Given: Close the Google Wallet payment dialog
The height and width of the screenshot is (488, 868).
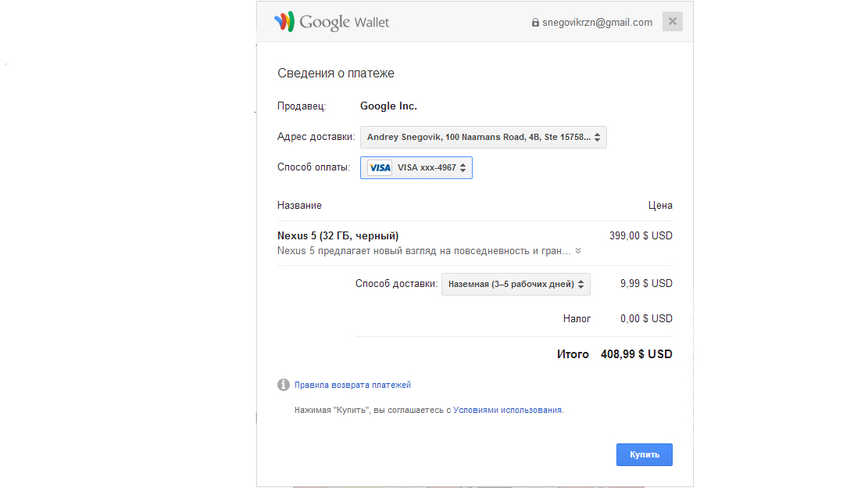Looking at the screenshot, I should [x=672, y=22].
